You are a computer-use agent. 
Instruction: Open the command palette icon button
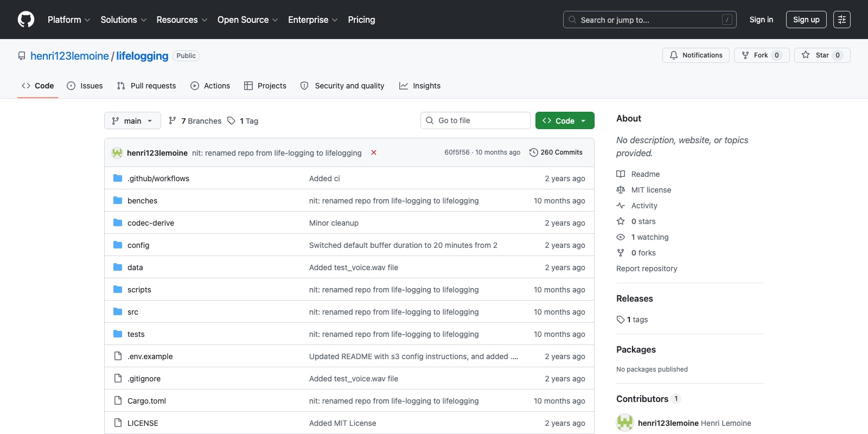[842, 20]
